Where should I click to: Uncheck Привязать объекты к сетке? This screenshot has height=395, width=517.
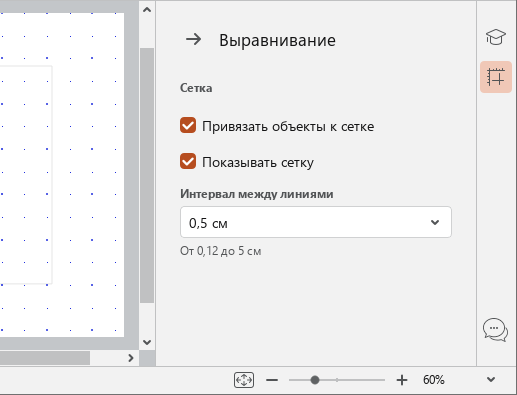click(x=188, y=125)
